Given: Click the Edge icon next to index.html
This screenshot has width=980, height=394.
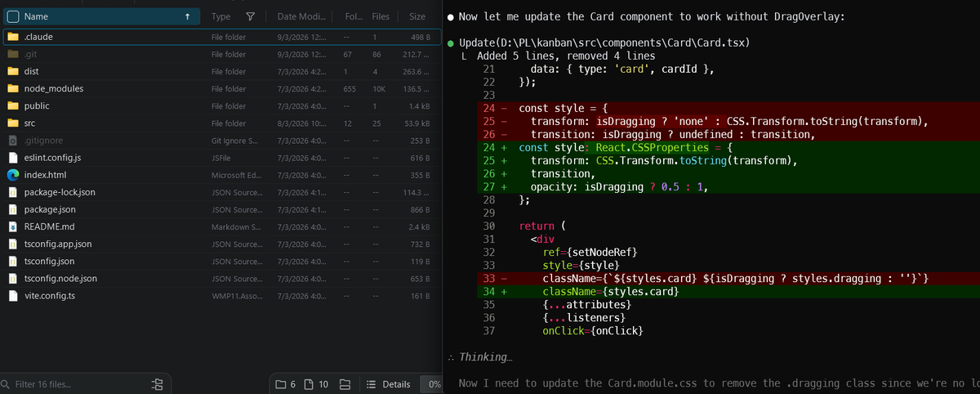Looking at the screenshot, I should (x=13, y=174).
